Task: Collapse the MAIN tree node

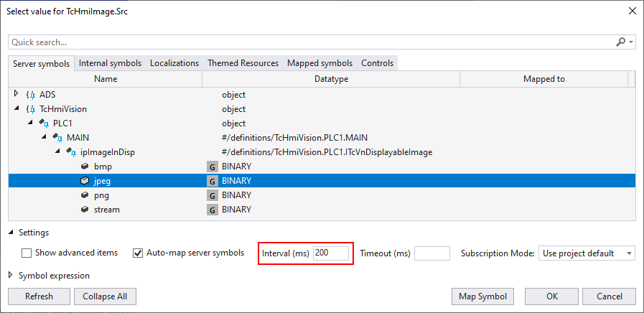Action: click(x=44, y=138)
